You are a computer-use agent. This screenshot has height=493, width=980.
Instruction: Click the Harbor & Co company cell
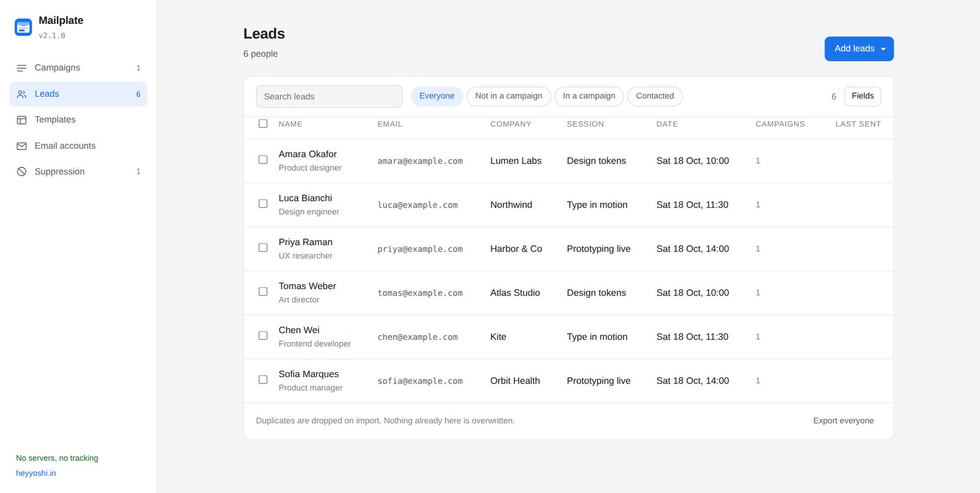(516, 249)
